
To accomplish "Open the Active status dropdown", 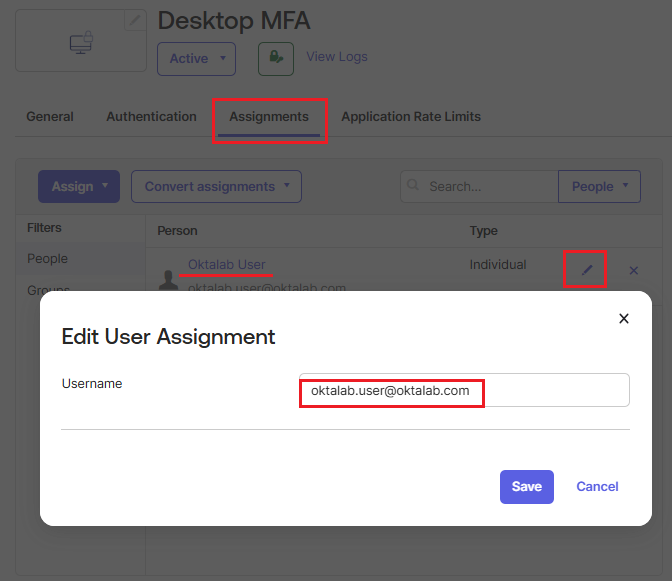I will [x=196, y=59].
